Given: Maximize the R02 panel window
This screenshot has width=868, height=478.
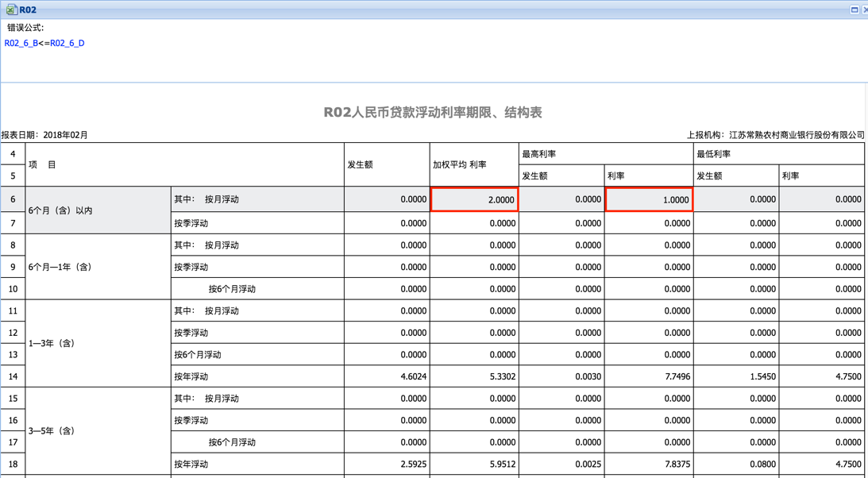Looking at the screenshot, I should tap(854, 10).
